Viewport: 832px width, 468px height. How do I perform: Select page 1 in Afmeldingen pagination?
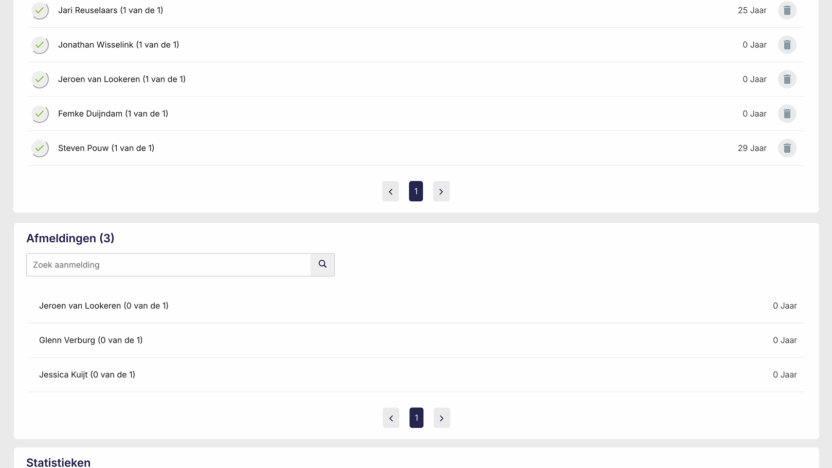(x=416, y=418)
